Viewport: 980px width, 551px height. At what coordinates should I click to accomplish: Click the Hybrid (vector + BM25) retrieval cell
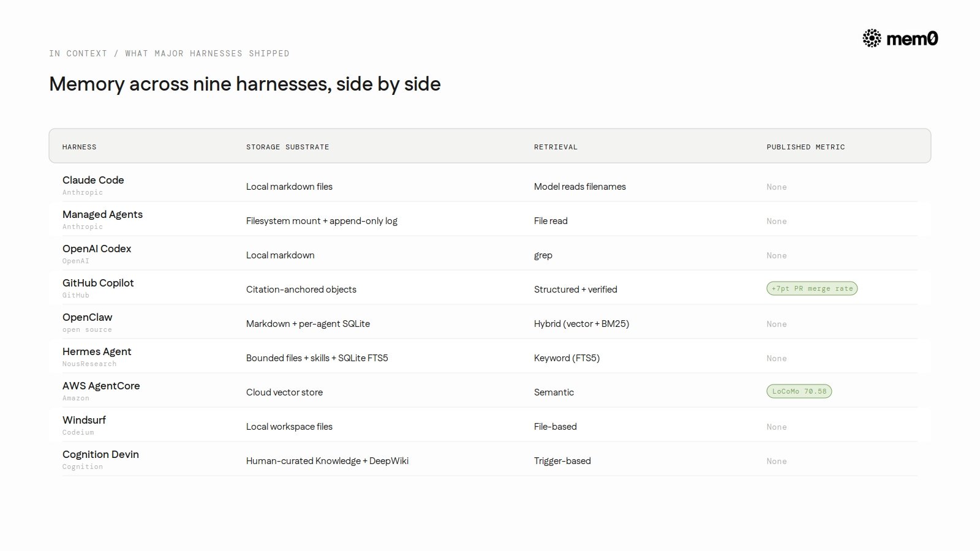(x=581, y=324)
